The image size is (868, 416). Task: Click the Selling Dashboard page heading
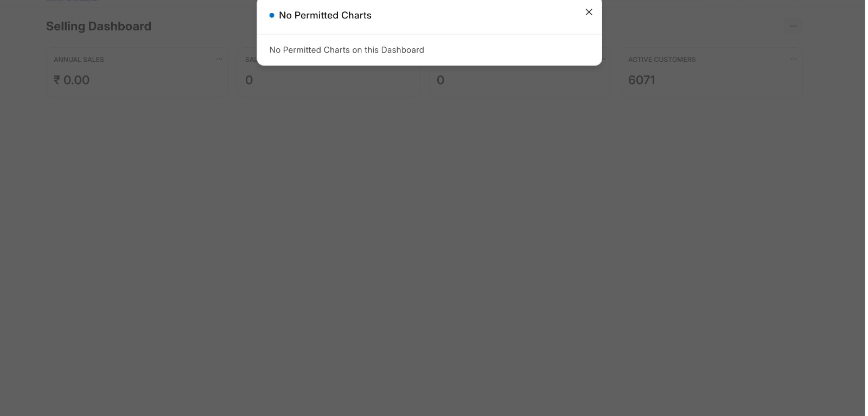pyautogui.click(x=98, y=26)
